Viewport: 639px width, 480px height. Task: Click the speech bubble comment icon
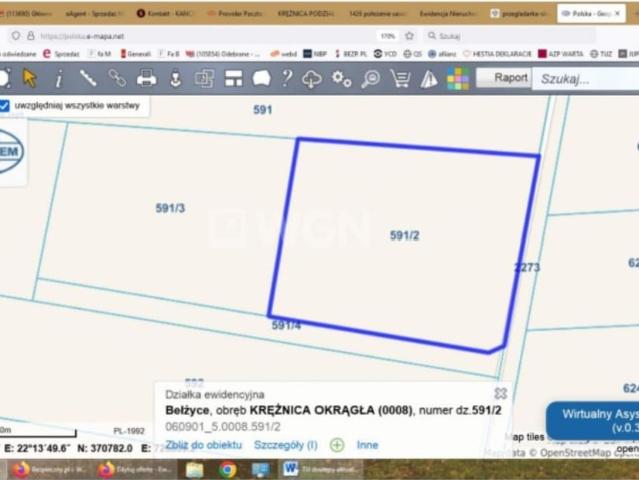261,78
